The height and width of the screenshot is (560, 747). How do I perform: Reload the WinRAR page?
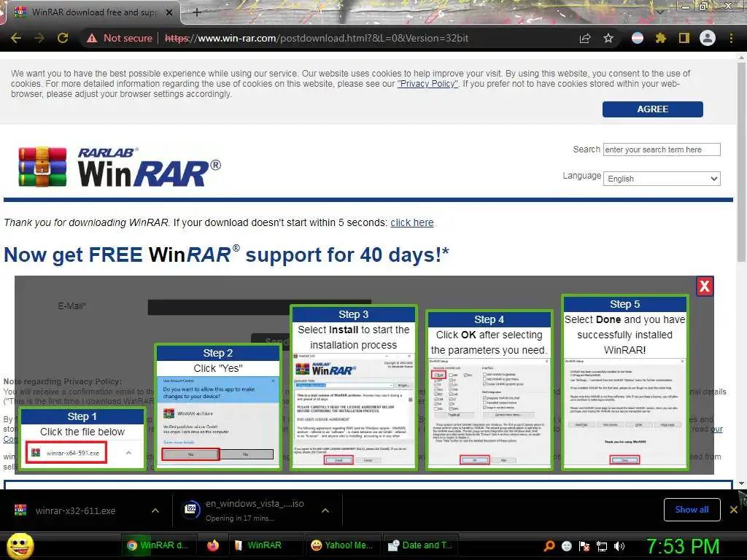(x=63, y=38)
